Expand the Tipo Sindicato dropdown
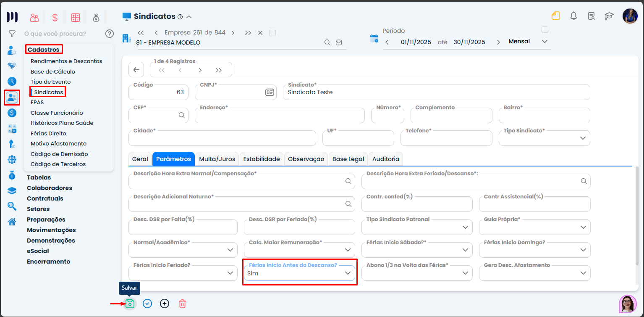 point(583,138)
